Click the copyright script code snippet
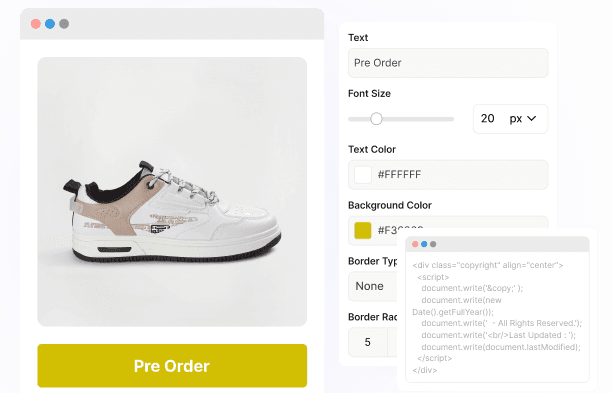Screen dimensions: 613x393 click(x=497, y=317)
